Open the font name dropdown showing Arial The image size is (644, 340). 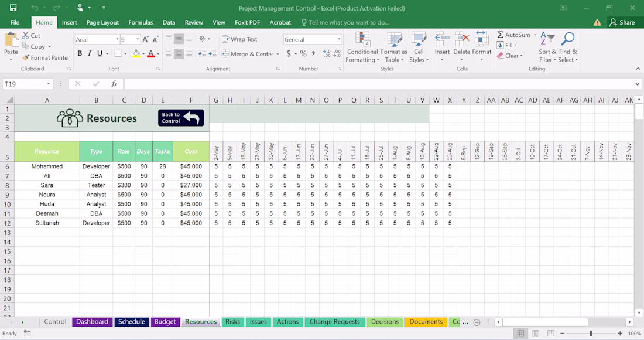117,39
